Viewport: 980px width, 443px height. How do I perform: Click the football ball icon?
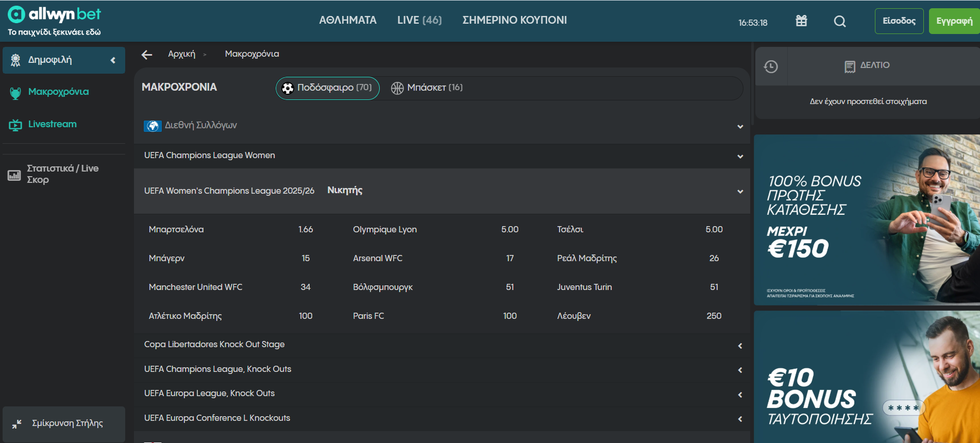(x=288, y=89)
